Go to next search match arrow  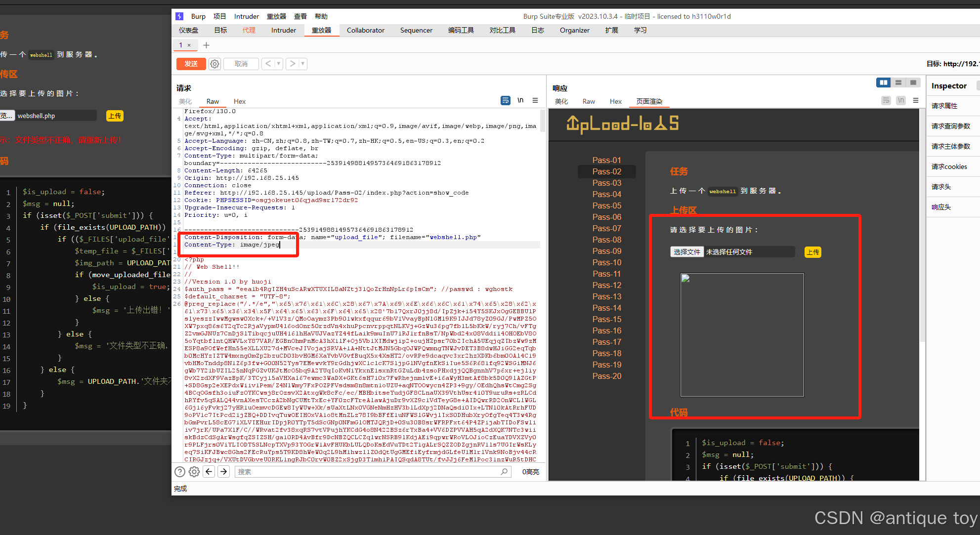point(224,472)
